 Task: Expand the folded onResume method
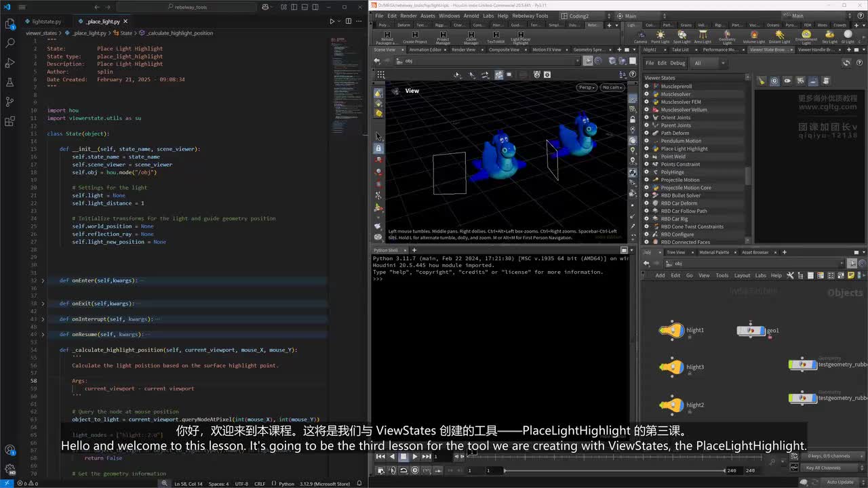[x=43, y=334]
